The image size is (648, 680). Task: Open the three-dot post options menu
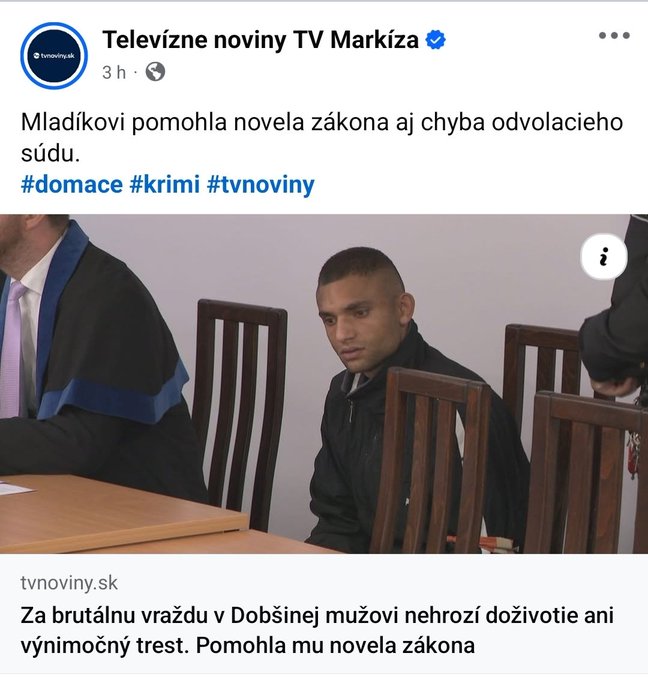tap(614, 36)
